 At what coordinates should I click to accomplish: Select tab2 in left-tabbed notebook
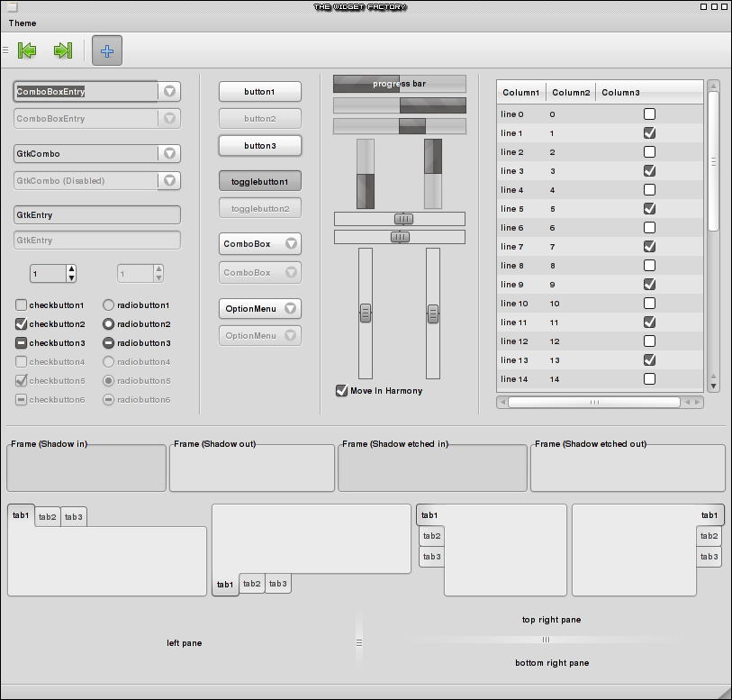[432, 536]
